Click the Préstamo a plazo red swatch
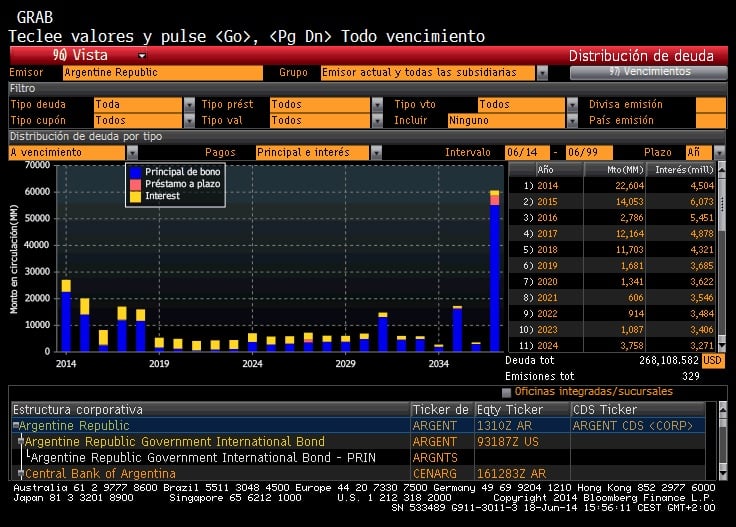The width and height of the screenshot is (736, 527). click(x=136, y=184)
